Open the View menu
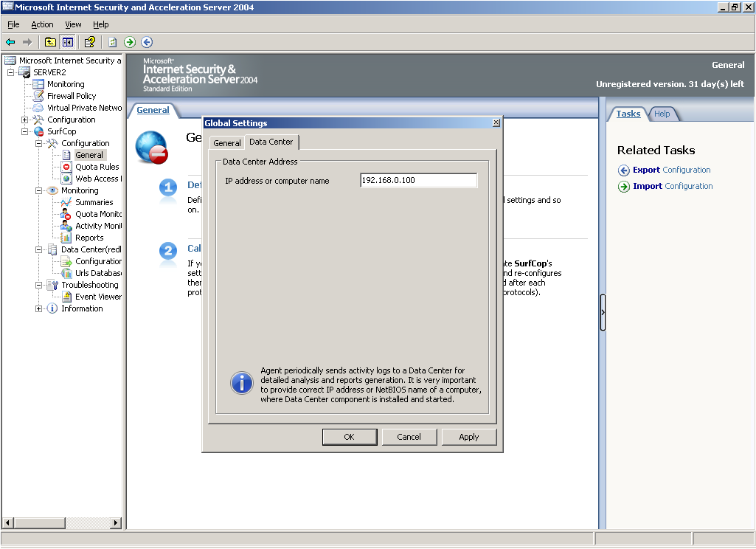Image resolution: width=756 pixels, height=549 pixels. coord(73,24)
